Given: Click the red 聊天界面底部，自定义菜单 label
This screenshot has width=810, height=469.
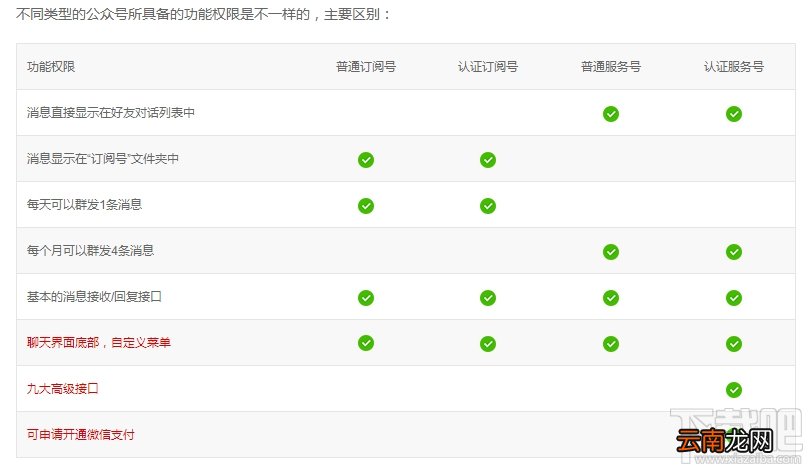Looking at the screenshot, I should [x=99, y=342].
